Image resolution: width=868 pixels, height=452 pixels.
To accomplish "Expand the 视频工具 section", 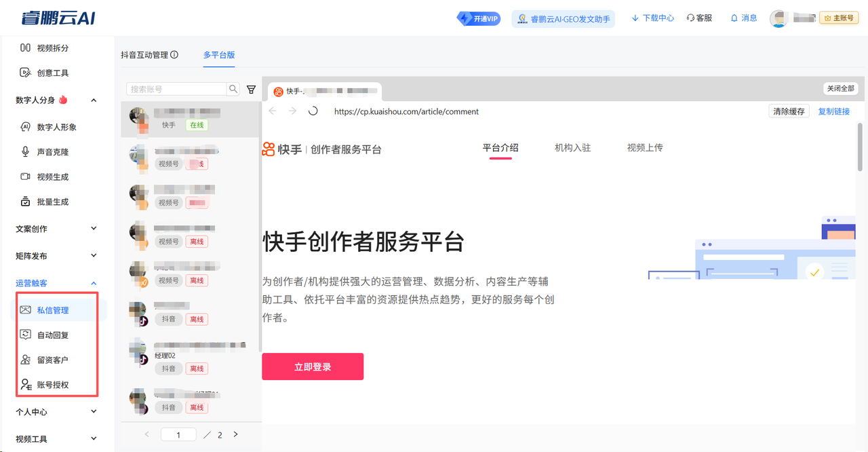I will tap(94, 439).
